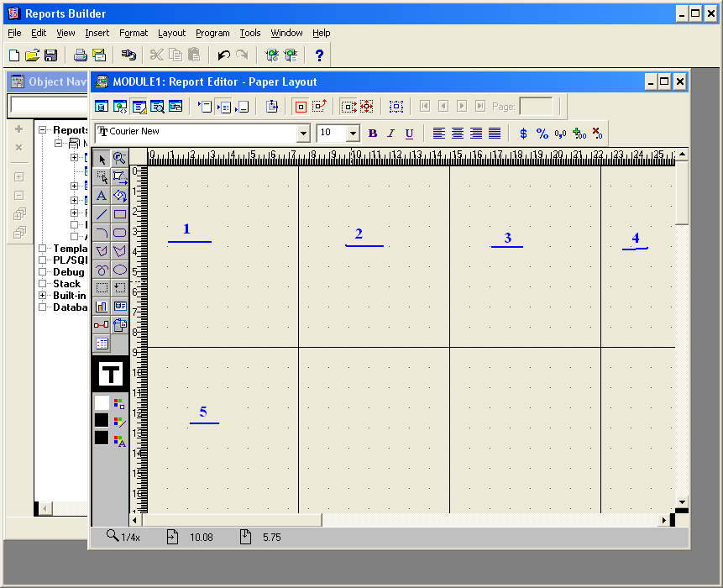This screenshot has width=723, height=588.
Task: Open the Courier New font dropdown
Action: tap(303, 134)
